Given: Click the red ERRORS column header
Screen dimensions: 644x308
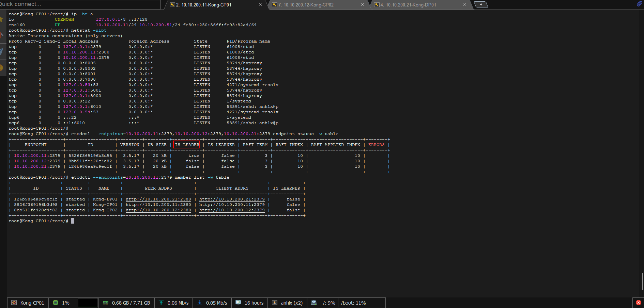Looking at the screenshot, I should (x=377, y=145).
